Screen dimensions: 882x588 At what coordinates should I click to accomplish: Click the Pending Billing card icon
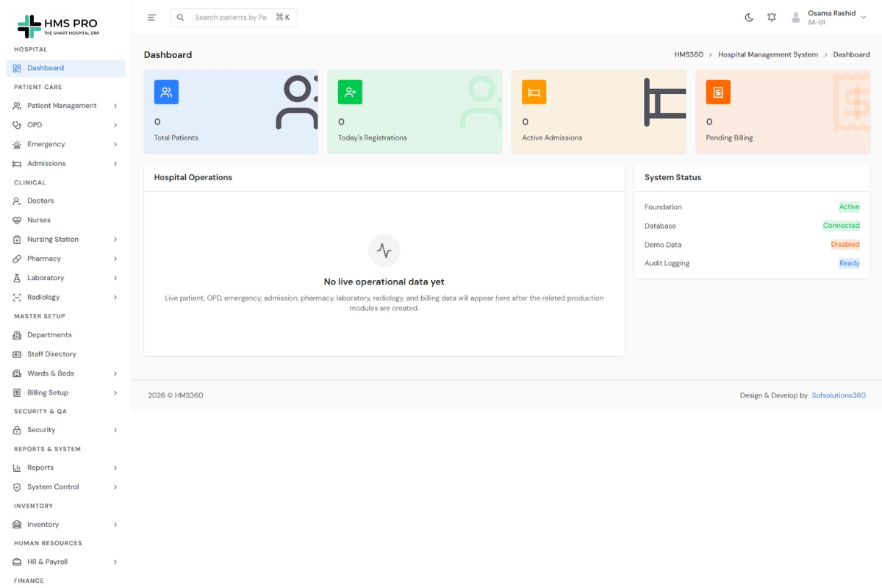click(718, 92)
